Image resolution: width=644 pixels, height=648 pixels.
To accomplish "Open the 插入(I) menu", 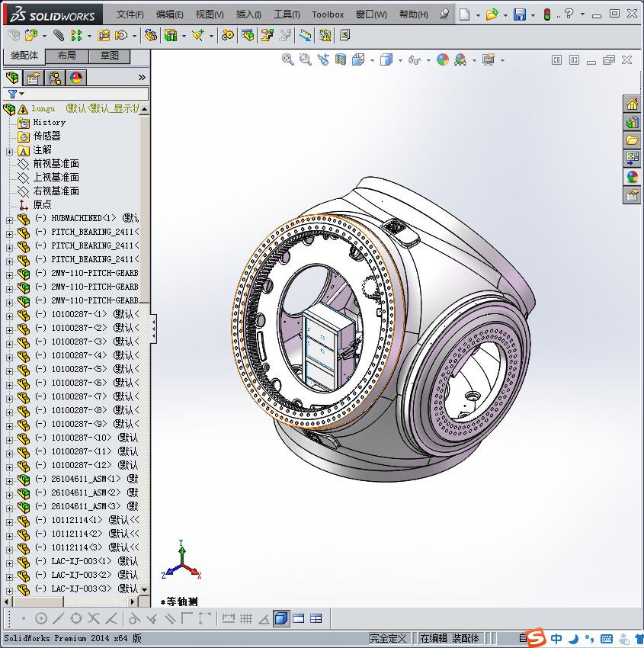I will point(248,14).
